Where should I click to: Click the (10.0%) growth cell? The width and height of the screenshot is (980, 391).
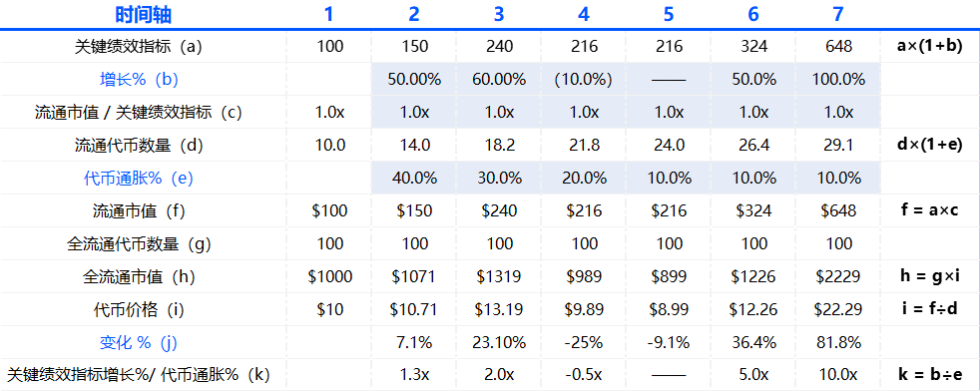(584, 80)
